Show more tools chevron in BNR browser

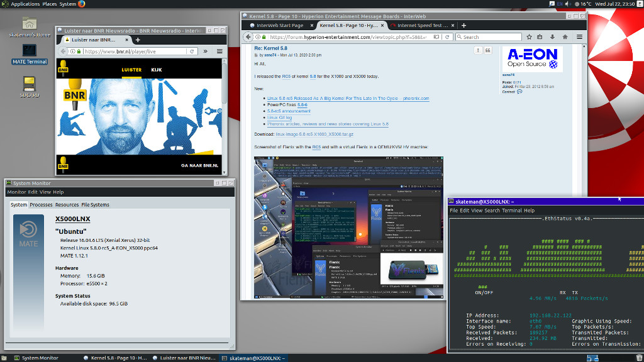[206, 52]
